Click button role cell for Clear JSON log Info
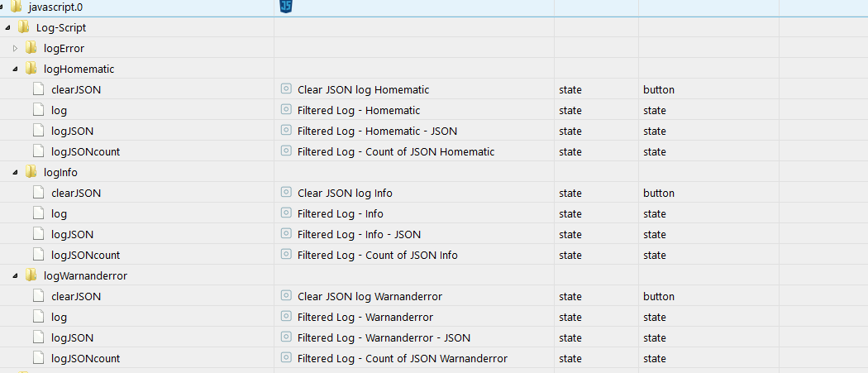This screenshot has height=373, width=868. point(659,193)
